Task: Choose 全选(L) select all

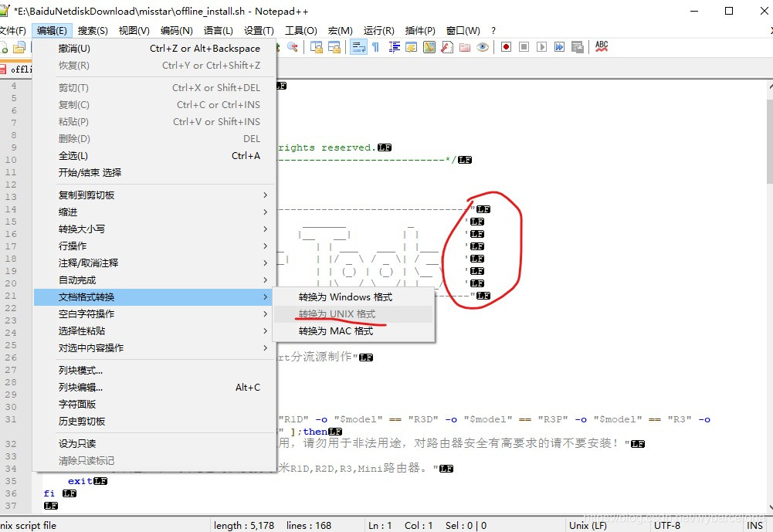Action: (154, 156)
